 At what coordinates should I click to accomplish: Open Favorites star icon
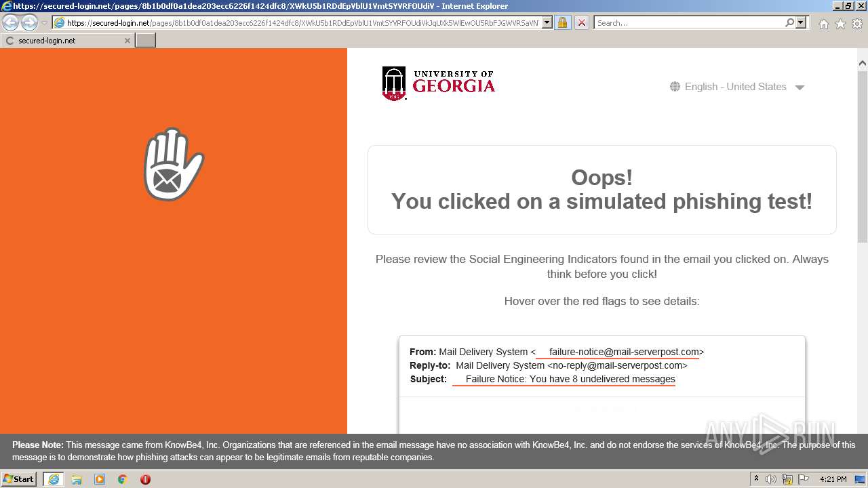pyautogui.click(x=840, y=23)
